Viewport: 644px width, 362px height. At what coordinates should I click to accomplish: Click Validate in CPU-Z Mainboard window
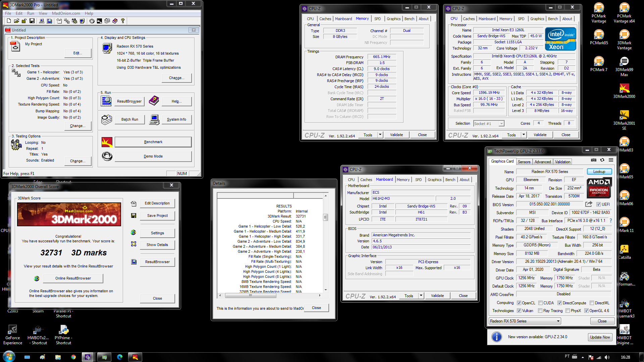click(x=437, y=296)
